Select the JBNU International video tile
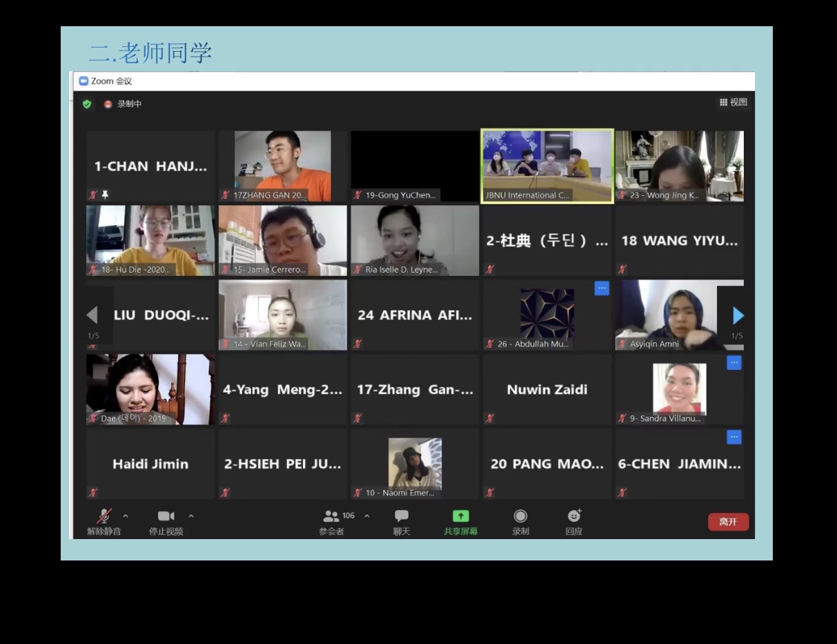This screenshot has width=837, height=644. tap(547, 166)
